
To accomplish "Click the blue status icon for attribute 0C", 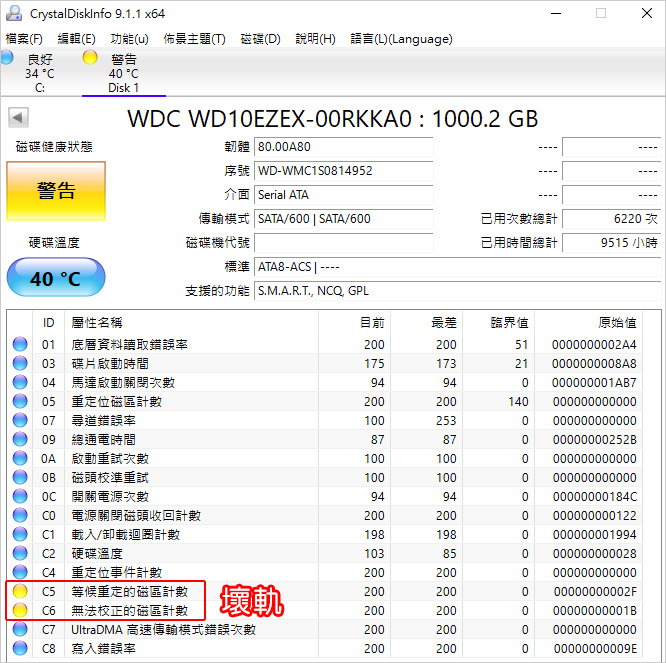I will tap(20, 496).
